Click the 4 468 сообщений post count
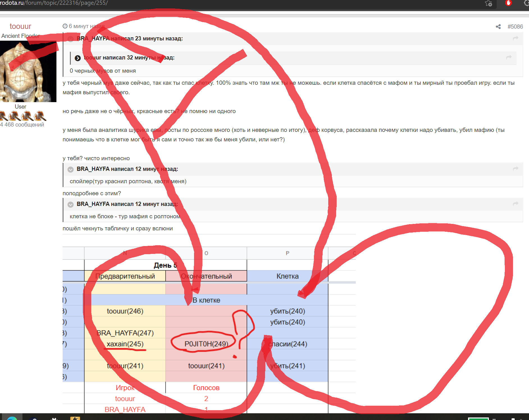Screen dimensions: 529x420 tap(22, 125)
